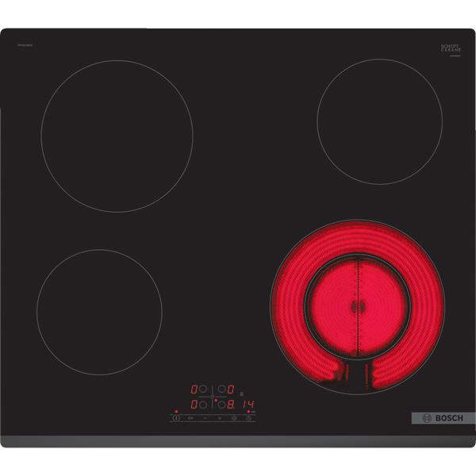Click the glowing inner front-right heating zone
The width and height of the screenshot is (476, 476).
tap(356, 305)
